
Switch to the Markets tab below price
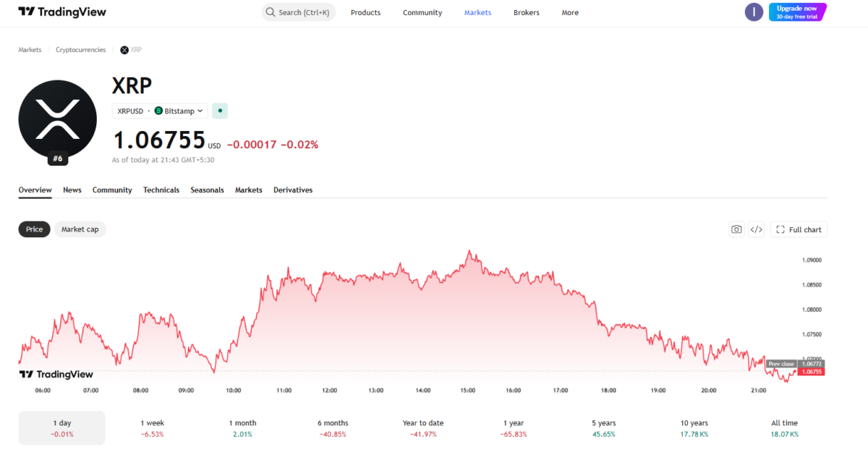[x=249, y=190]
